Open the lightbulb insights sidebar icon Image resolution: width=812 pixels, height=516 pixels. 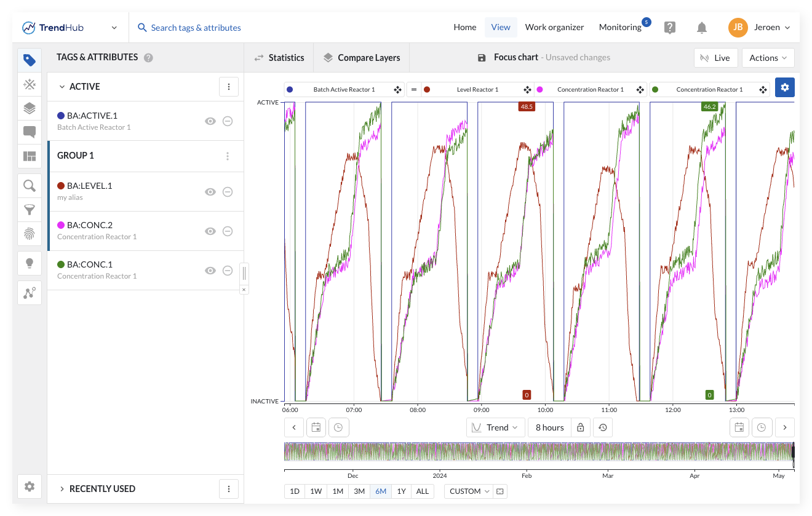30,263
